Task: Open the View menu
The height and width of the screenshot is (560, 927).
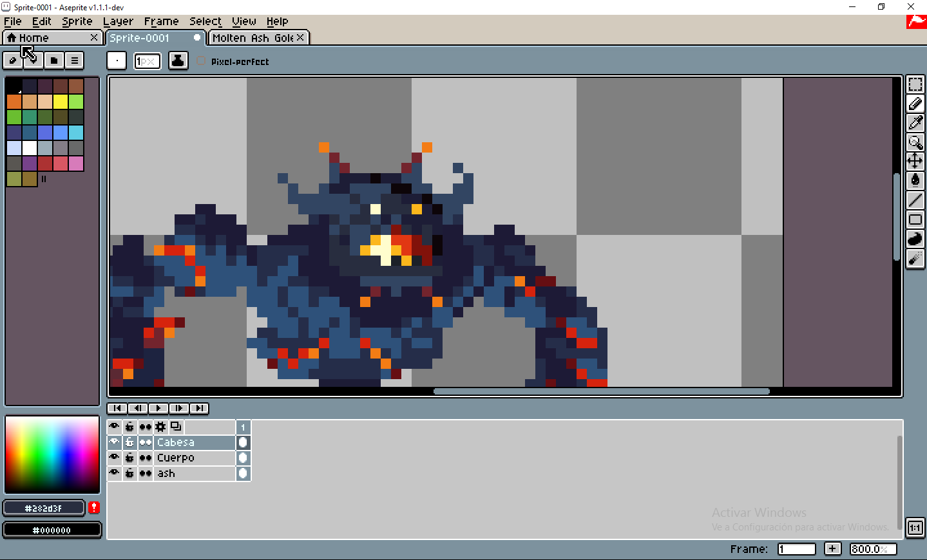Action: [244, 21]
